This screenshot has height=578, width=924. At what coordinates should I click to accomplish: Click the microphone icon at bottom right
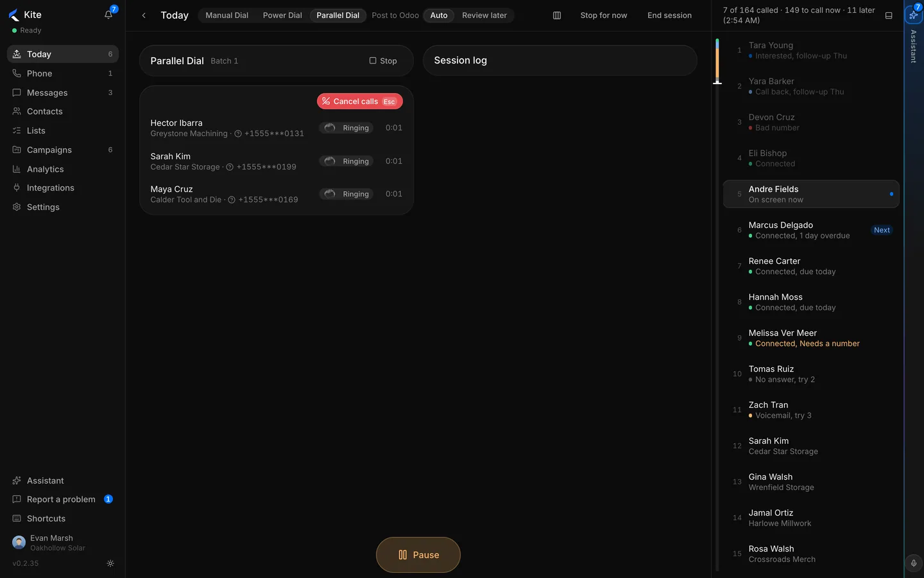pyautogui.click(x=914, y=563)
